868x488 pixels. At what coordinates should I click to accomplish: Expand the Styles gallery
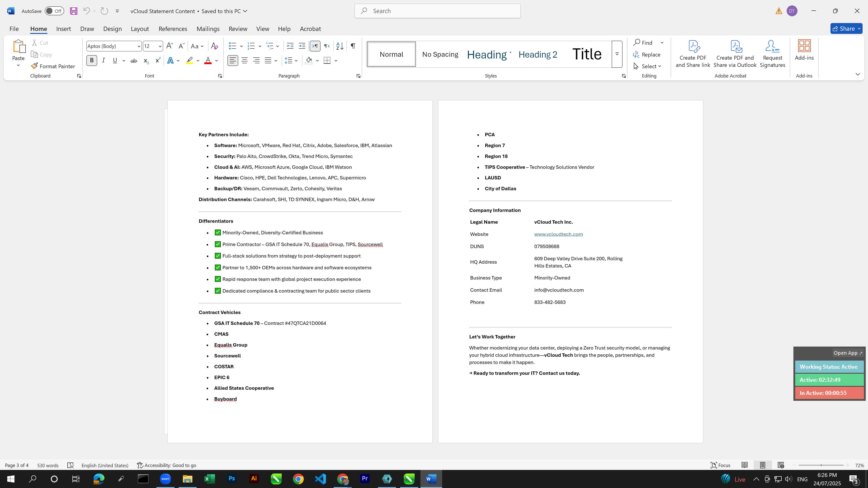pos(617,54)
